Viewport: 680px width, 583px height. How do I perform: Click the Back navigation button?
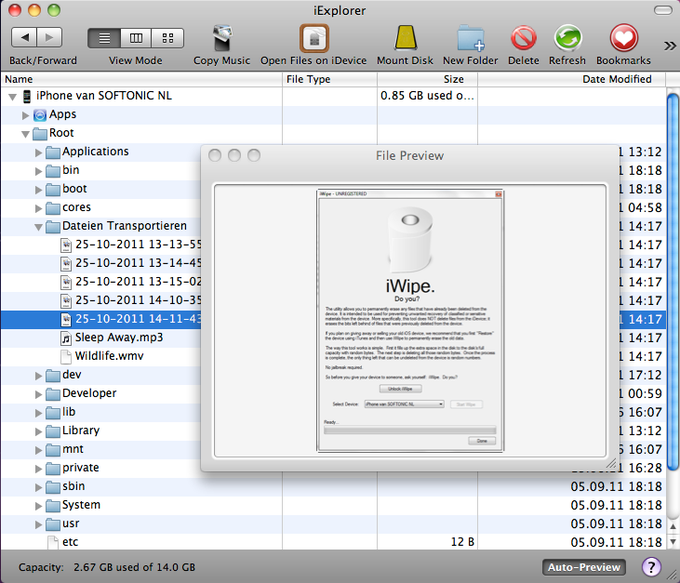[24, 38]
